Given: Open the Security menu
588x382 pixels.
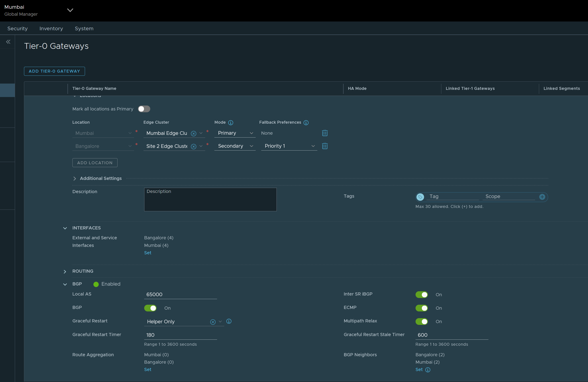Looking at the screenshot, I should (x=17, y=29).
